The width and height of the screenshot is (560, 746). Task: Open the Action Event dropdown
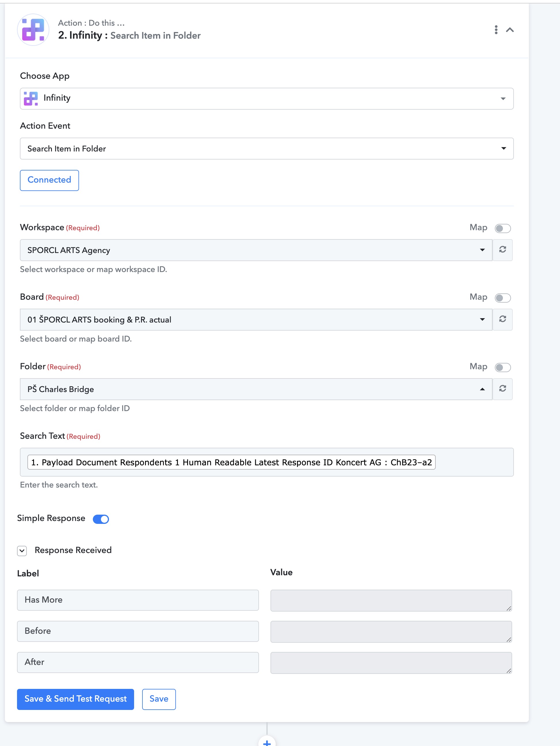[x=267, y=148]
